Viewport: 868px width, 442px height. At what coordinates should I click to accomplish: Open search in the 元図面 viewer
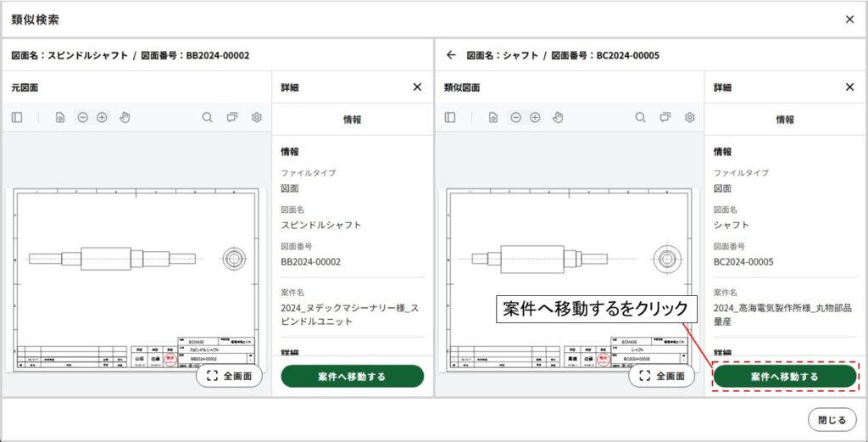208,117
